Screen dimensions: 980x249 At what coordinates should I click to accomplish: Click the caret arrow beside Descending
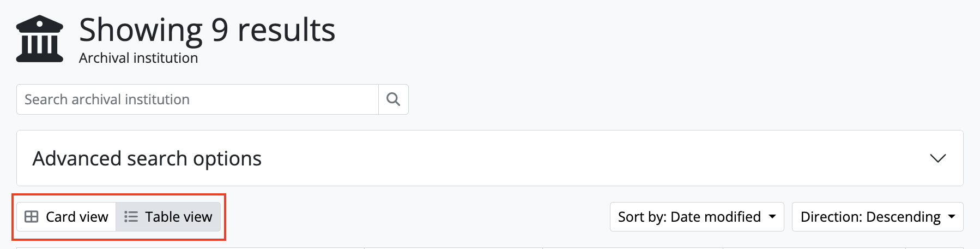coord(952,217)
